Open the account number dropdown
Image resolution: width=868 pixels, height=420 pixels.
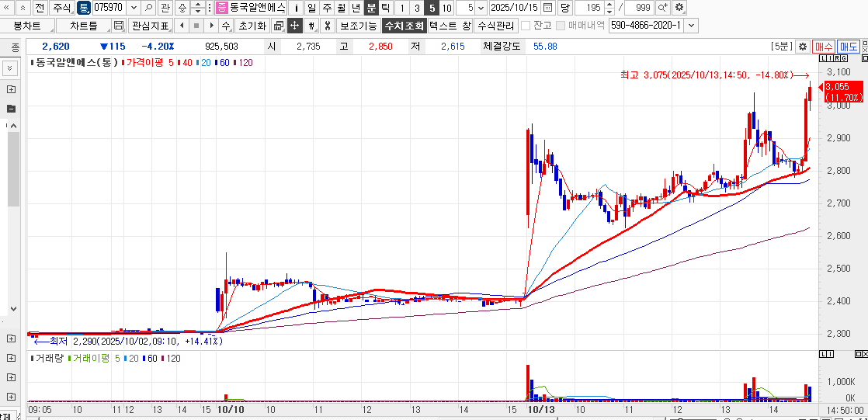pos(691,26)
